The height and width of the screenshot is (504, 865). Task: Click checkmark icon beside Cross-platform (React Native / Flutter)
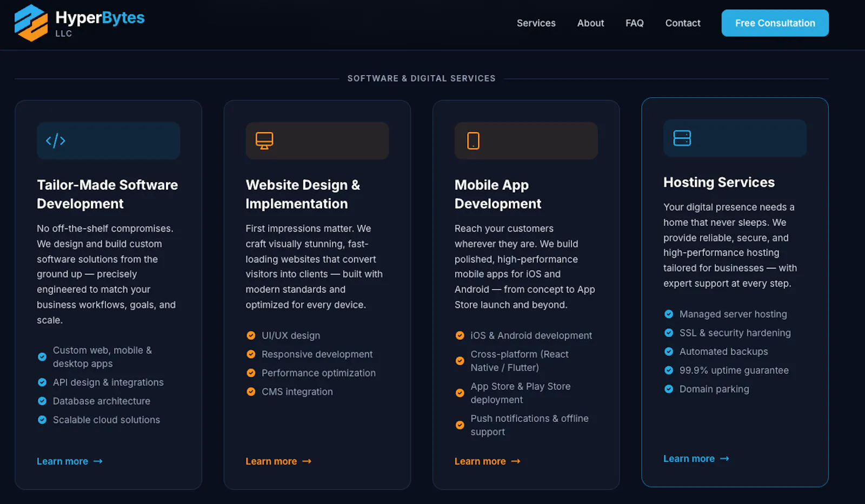(x=460, y=361)
